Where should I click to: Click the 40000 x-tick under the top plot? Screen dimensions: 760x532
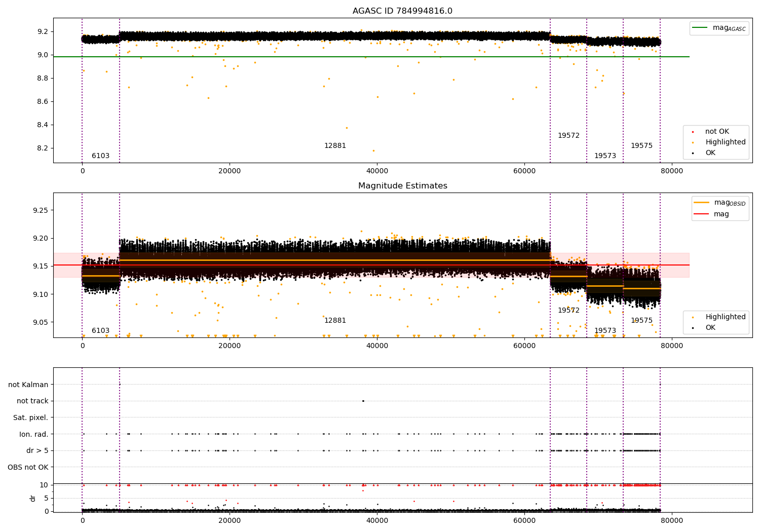377,171
